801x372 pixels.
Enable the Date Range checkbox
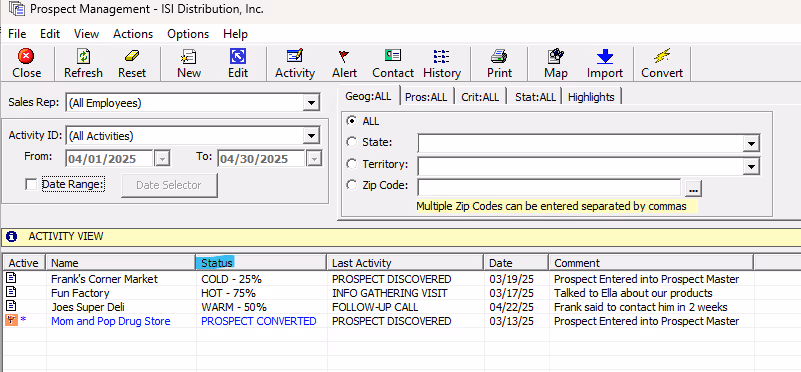pyautogui.click(x=31, y=184)
